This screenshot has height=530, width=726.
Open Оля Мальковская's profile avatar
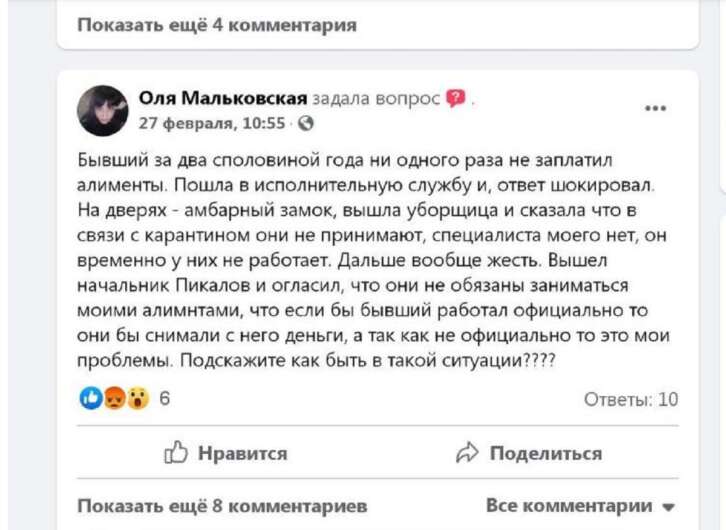103,110
